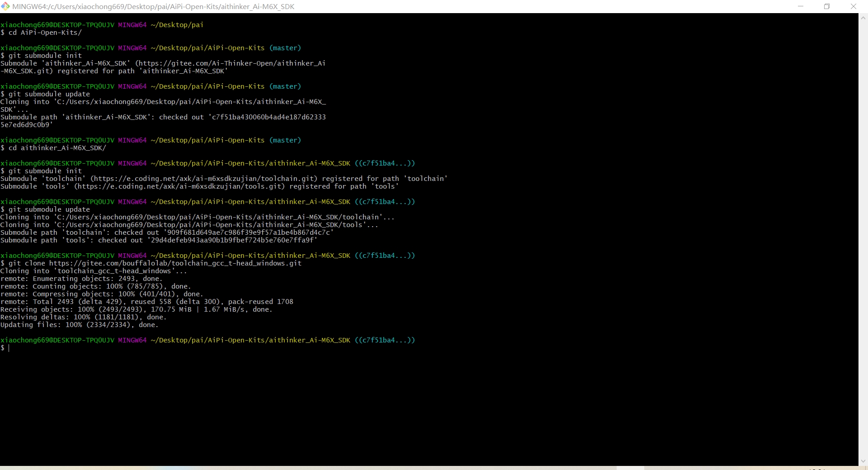Click 'remote: Enumerating objects: 2493' line
The width and height of the screenshot is (868, 470).
tap(81, 279)
